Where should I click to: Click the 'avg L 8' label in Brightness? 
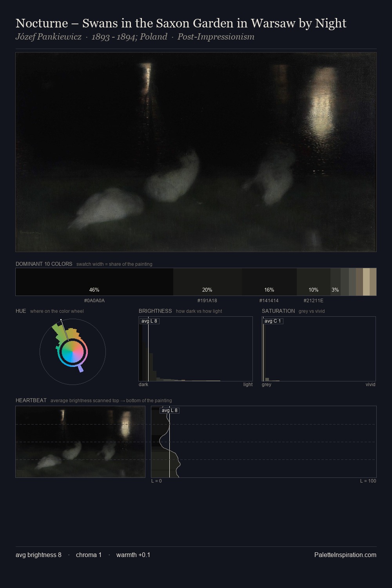[149, 321]
